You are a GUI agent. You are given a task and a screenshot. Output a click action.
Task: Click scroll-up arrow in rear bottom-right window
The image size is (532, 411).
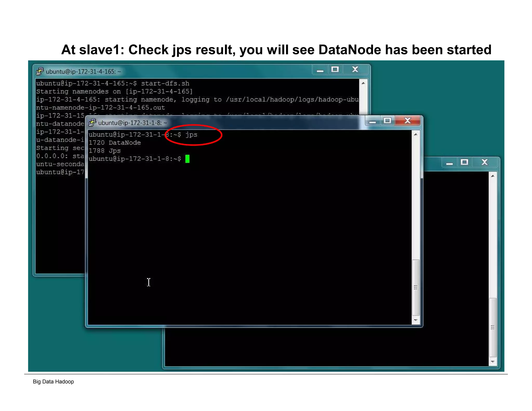(x=493, y=176)
